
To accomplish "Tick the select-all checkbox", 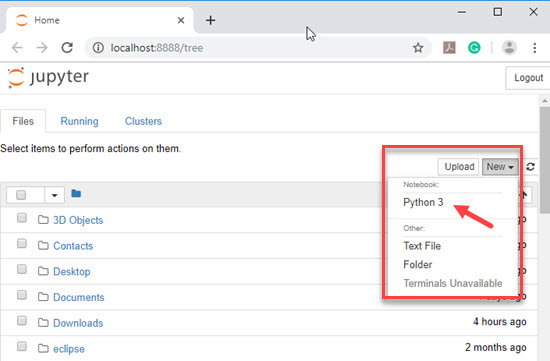I will tap(21, 195).
